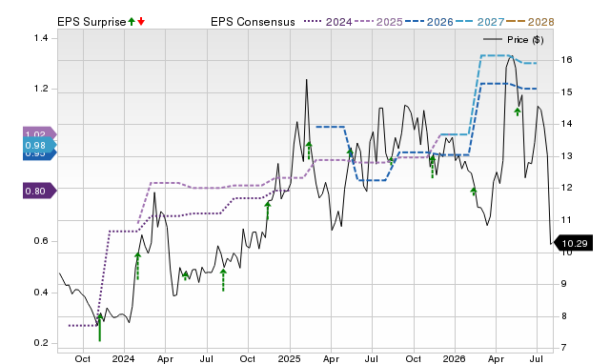The image size is (610, 364).
Task: Click the 0.4 label on the EPS axis
Action: coord(40,292)
